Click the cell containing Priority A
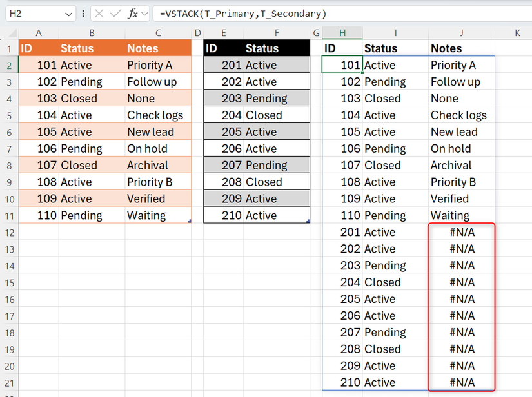The image size is (532, 397). [150, 64]
